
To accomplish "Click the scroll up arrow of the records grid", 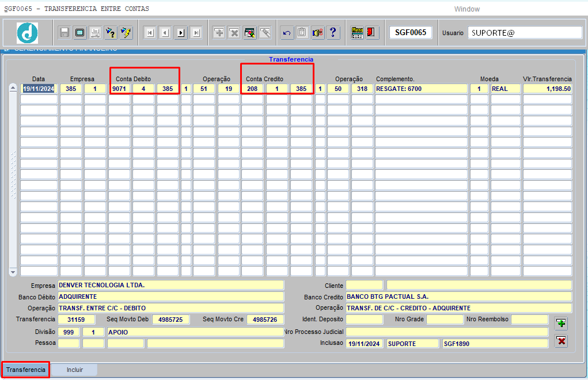I will click(x=13, y=89).
